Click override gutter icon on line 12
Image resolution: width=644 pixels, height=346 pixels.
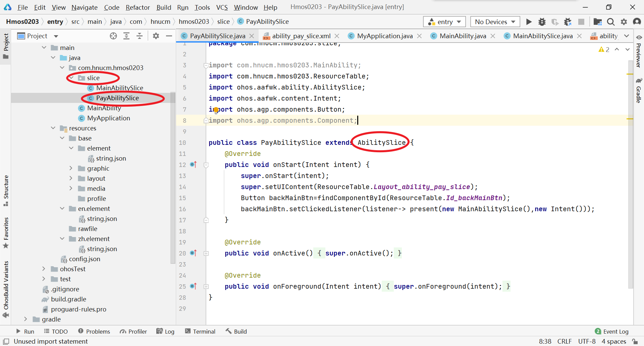click(193, 165)
